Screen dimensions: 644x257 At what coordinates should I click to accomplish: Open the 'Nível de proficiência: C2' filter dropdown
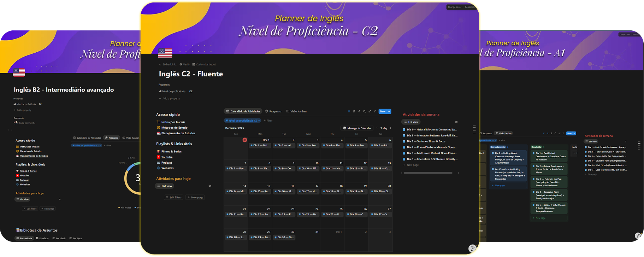tap(243, 121)
